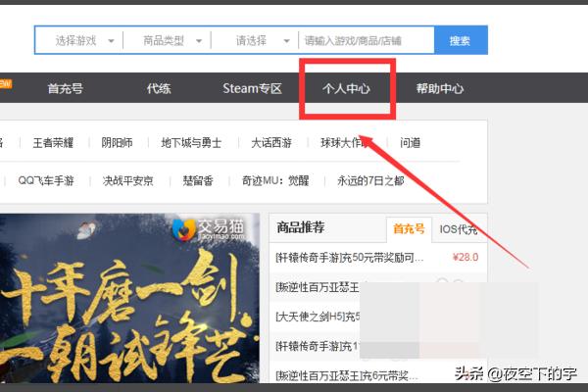Expand the 商品类型 dropdown
The height and width of the screenshot is (392, 588).
[x=171, y=41]
